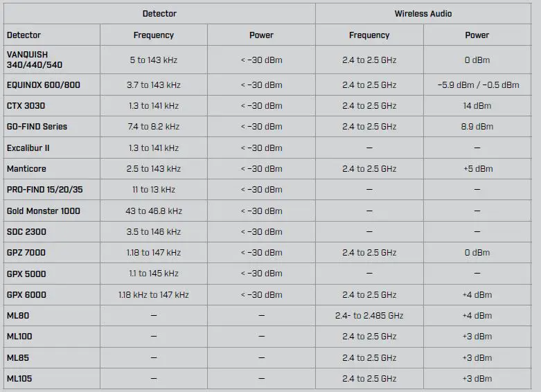Select the 43 to 46.8 kHz frequency cell
The width and height of the screenshot is (541, 392).
pos(153,211)
